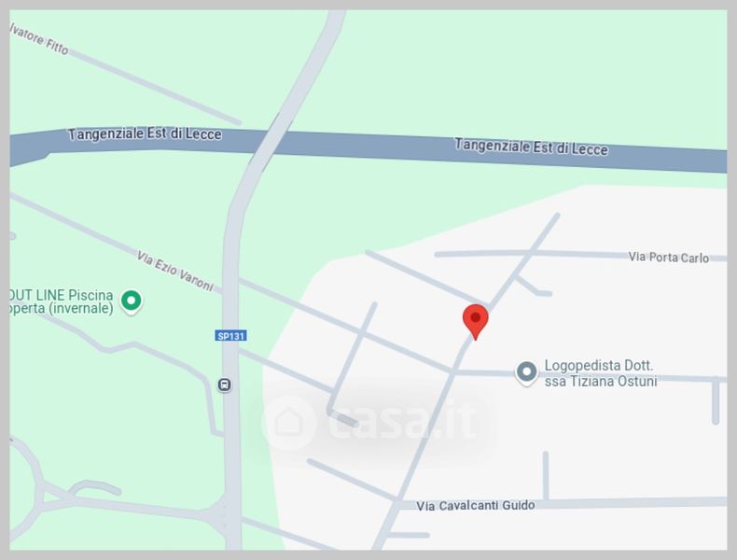The width and height of the screenshot is (737, 560).
Task: Click the bus stop icon on SP131
Action: (225, 385)
